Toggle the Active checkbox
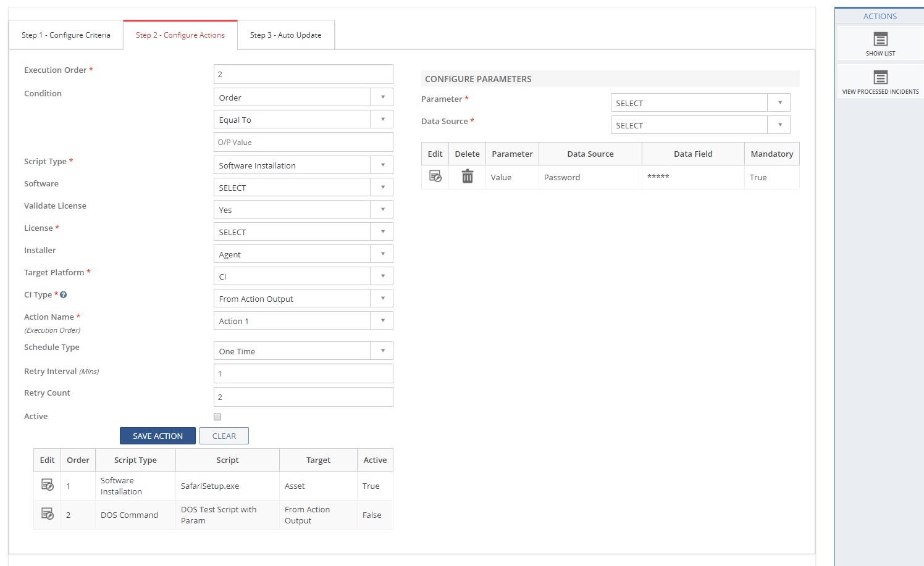Screen dimensions: 924x566 pyautogui.click(x=217, y=417)
